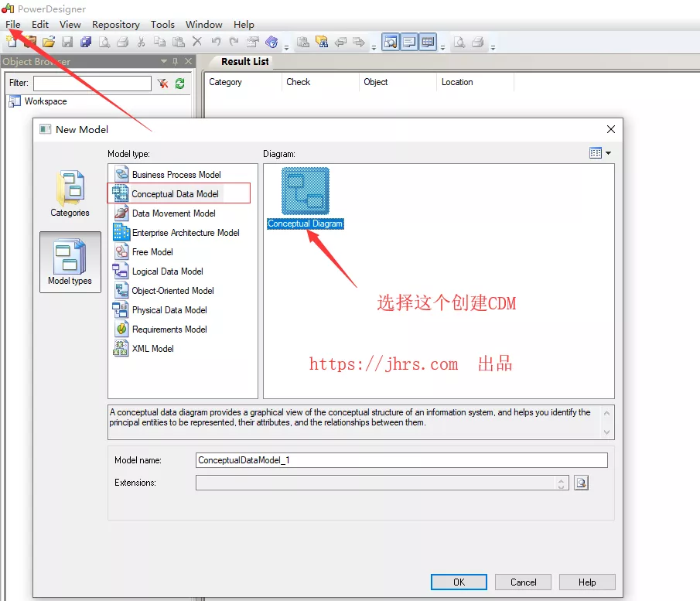Click the Location column header
This screenshot has height=601, width=700.
pyautogui.click(x=475, y=82)
